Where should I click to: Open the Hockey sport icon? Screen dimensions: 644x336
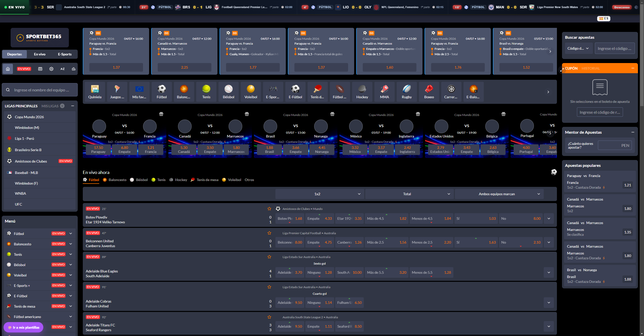pyautogui.click(x=362, y=92)
